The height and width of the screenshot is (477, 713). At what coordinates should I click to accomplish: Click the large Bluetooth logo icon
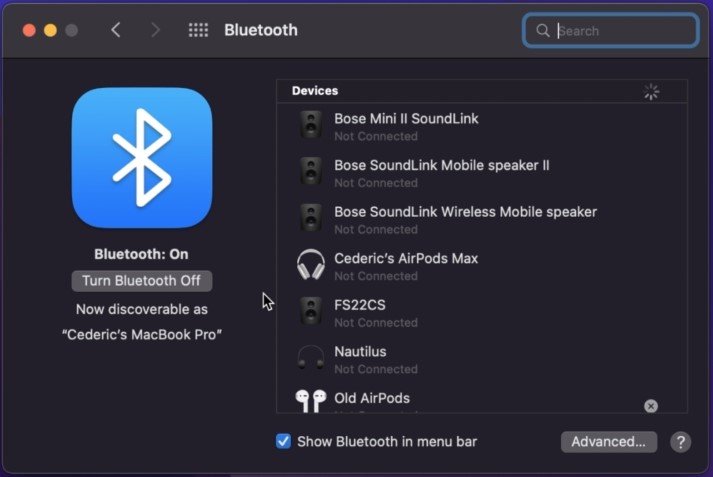(x=141, y=157)
